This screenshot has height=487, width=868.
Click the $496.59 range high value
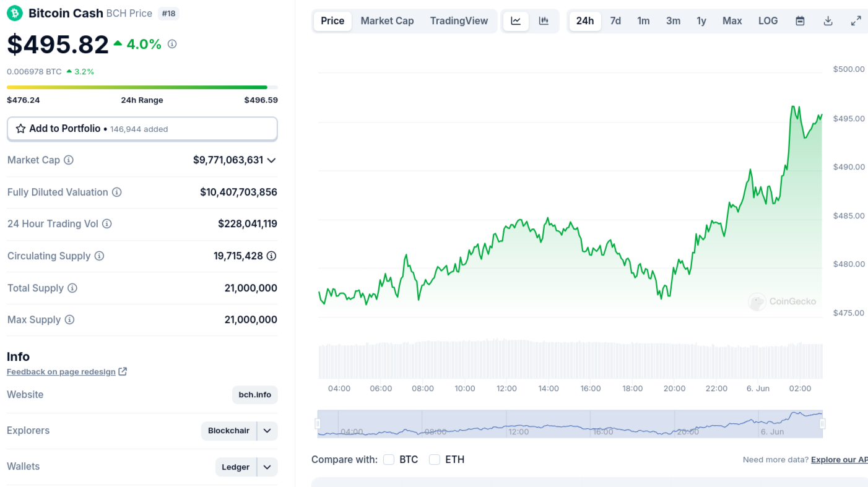click(261, 100)
